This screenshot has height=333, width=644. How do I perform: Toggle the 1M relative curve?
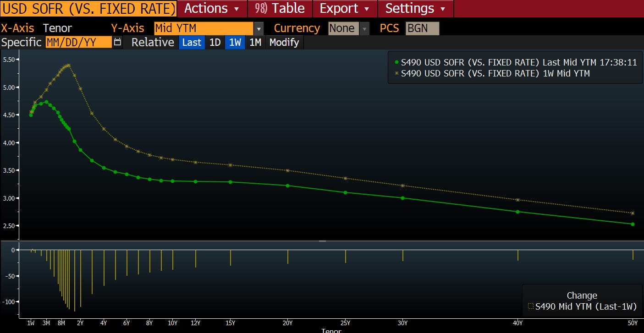point(255,42)
